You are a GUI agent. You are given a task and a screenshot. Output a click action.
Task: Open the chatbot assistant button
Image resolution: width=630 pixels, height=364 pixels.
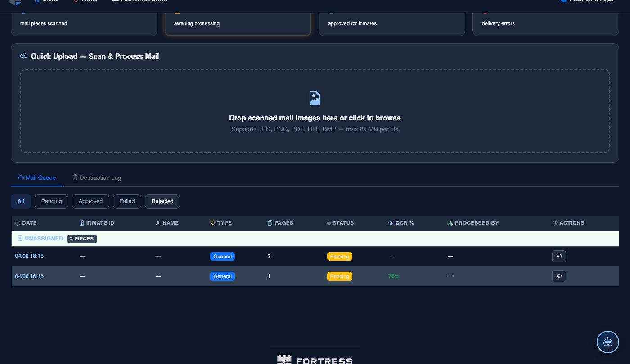click(608, 342)
